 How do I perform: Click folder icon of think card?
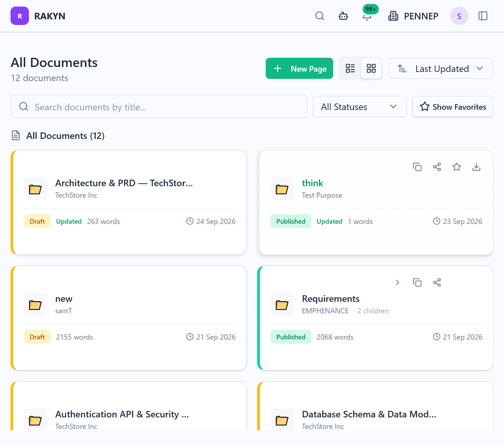tap(282, 189)
